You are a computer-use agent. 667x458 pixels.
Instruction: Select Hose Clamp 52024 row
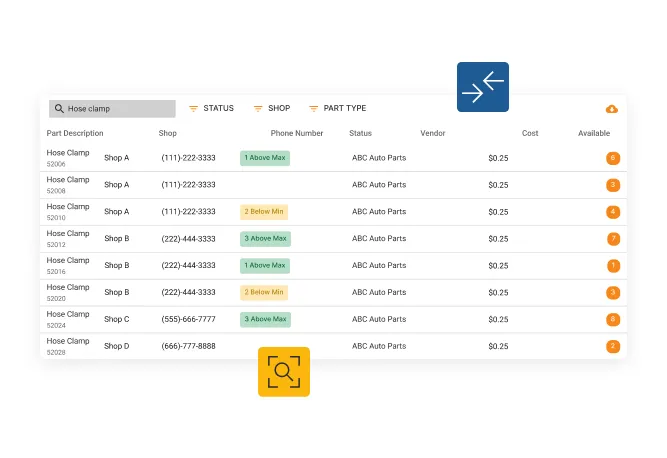(333, 319)
